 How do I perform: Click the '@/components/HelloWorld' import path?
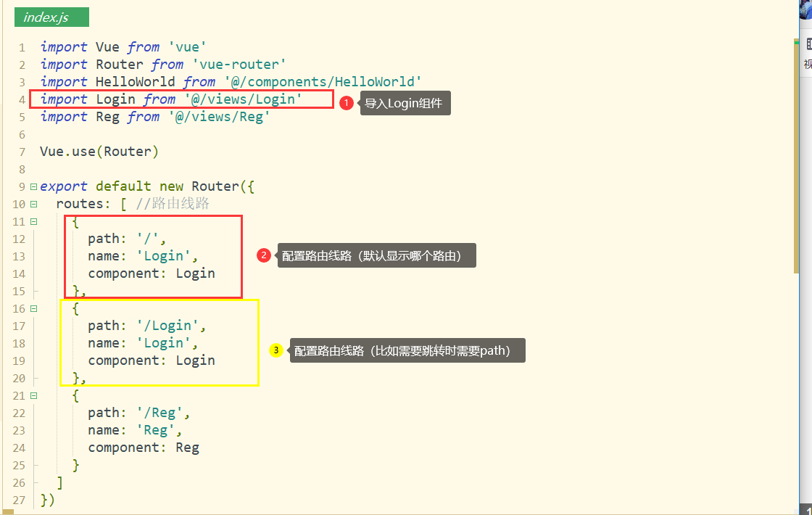tap(323, 82)
